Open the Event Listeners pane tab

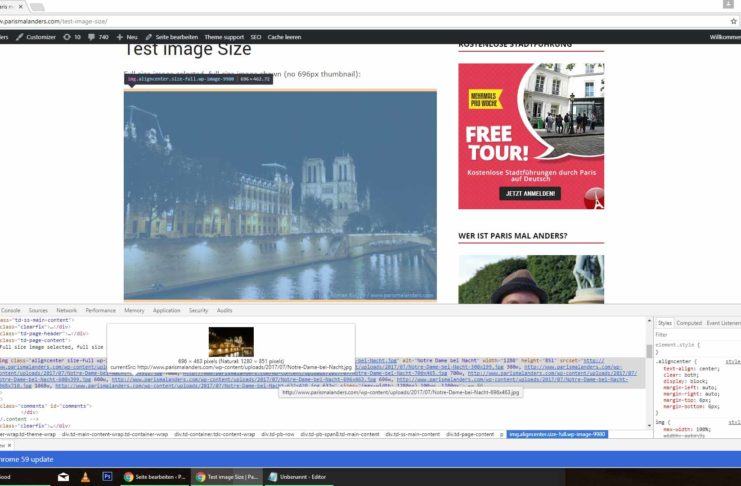[x=723, y=323]
